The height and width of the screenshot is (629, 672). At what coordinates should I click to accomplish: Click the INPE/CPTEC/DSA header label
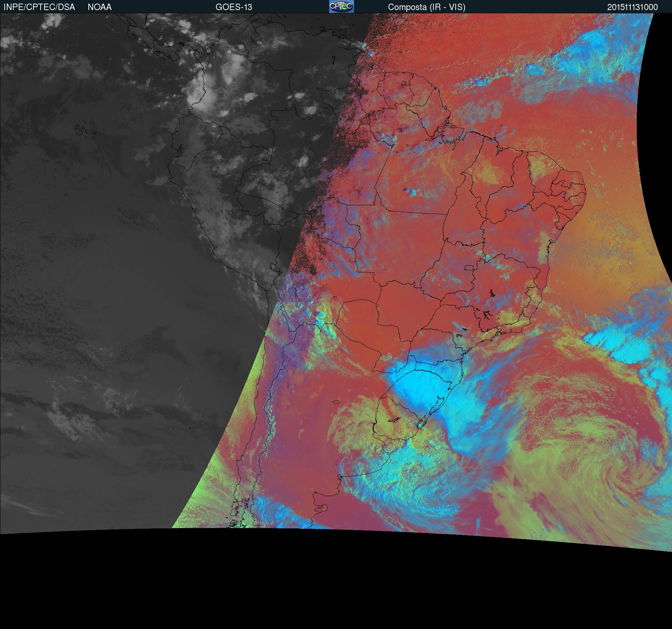[39, 7]
